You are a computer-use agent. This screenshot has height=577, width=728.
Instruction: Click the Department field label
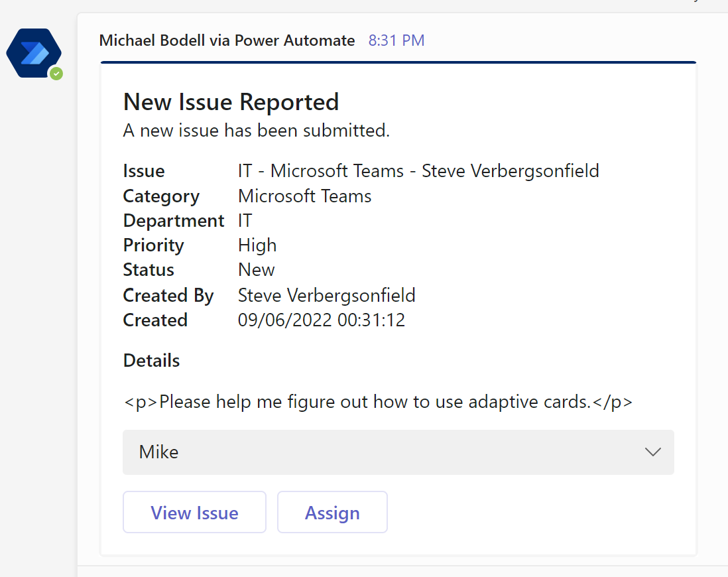pos(174,221)
